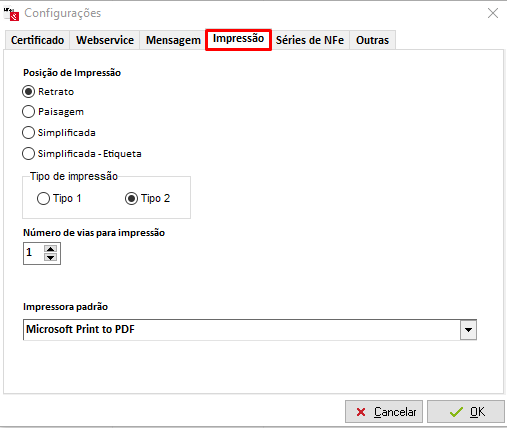Open the Séries de NFe tab
The width and height of the screenshot is (507, 428).
pos(310,40)
